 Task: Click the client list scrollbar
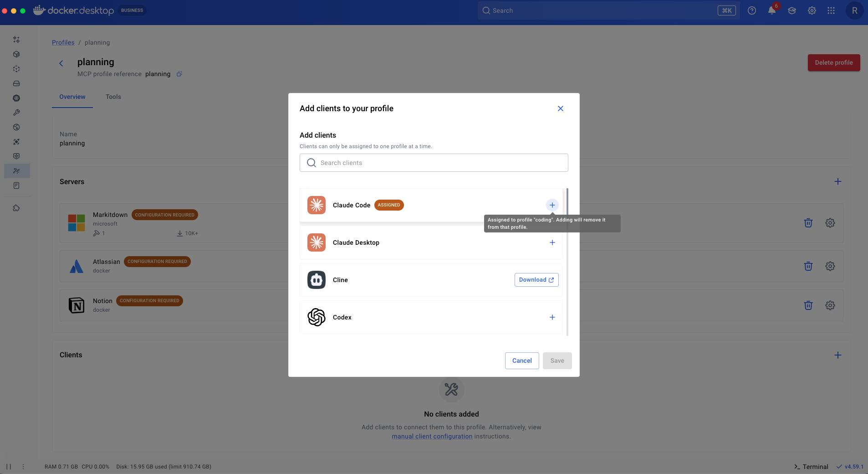pos(567,262)
